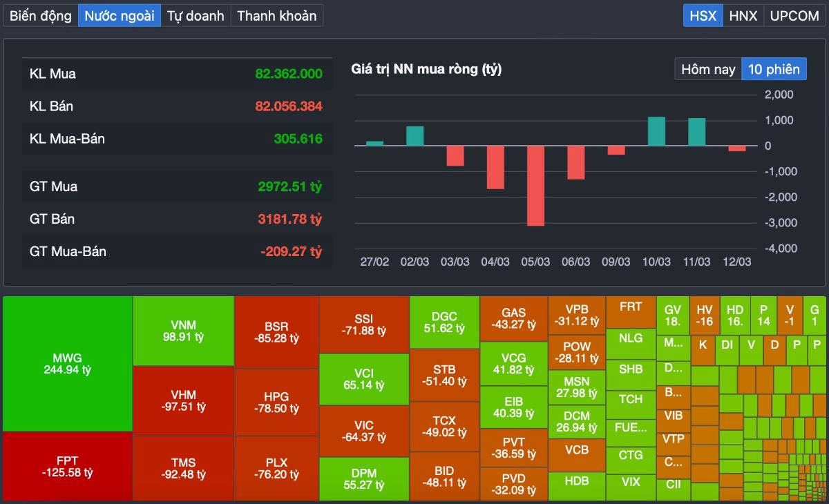Select the CTG treemap tile

pos(631,460)
